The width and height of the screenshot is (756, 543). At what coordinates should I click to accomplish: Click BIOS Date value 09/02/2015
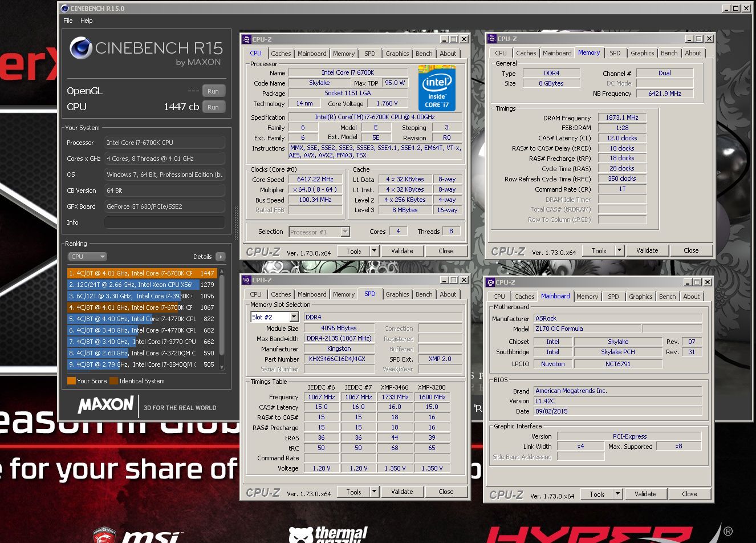[617, 411]
